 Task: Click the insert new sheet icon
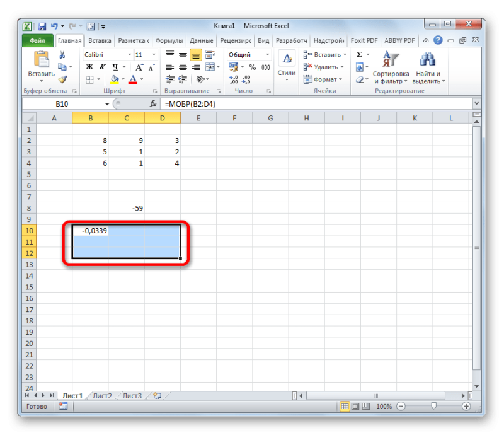click(x=157, y=396)
